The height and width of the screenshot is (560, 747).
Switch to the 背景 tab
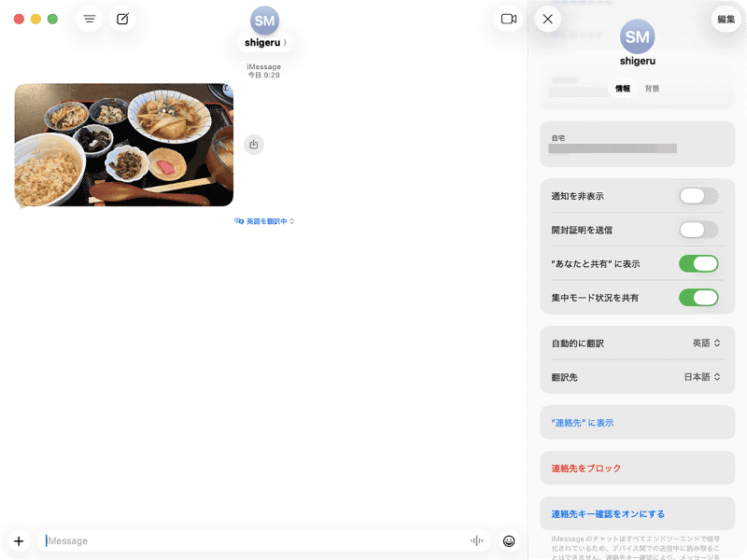(650, 88)
